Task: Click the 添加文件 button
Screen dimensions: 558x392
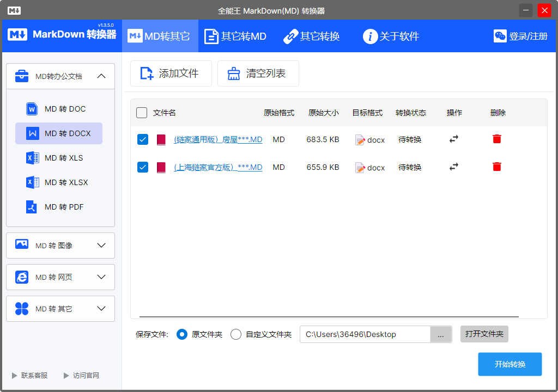Action: click(x=171, y=73)
